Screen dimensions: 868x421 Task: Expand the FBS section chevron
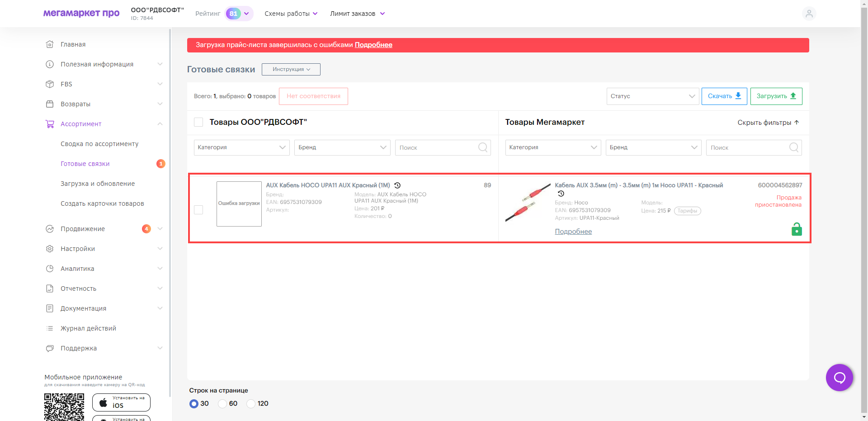160,84
